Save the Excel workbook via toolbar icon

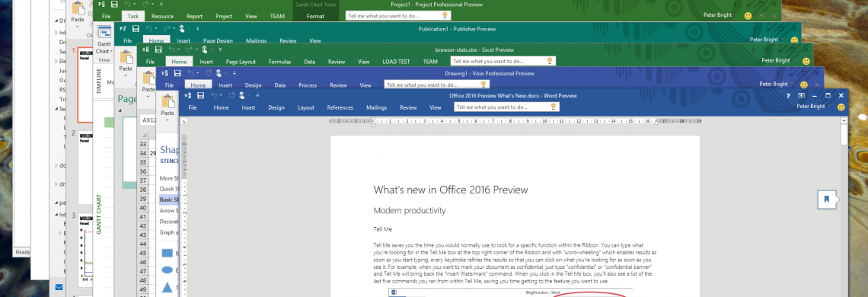click(x=159, y=49)
